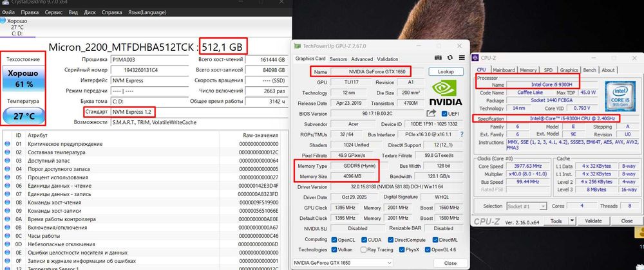The image size is (644, 270).
Task: Switch to the SPD tab in CPU-Z
Action: 548,70
